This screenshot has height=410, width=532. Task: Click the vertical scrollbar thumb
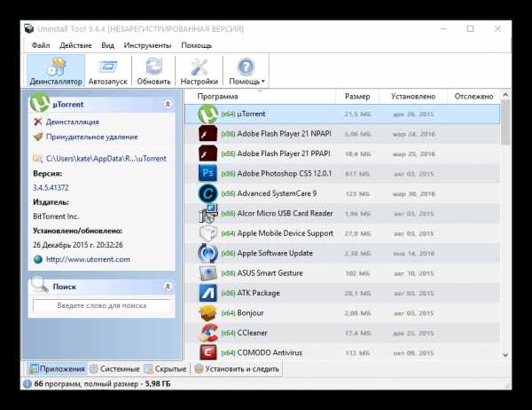(x=505, y=122)
